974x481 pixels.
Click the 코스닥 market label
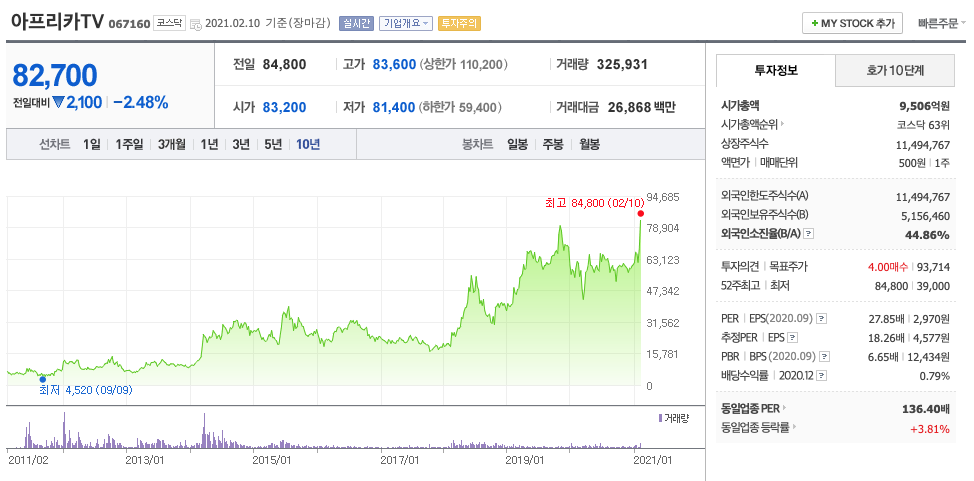point(170,23)
